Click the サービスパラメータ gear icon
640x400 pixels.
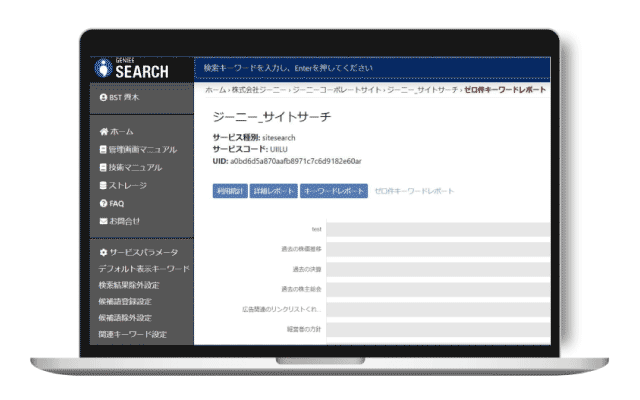103,253
